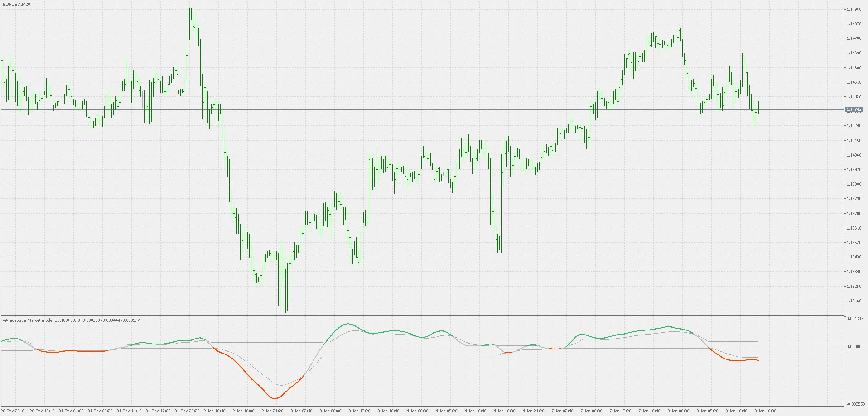
Task: Click the current price tag showing 1.14343
Action: pos(854,109)
